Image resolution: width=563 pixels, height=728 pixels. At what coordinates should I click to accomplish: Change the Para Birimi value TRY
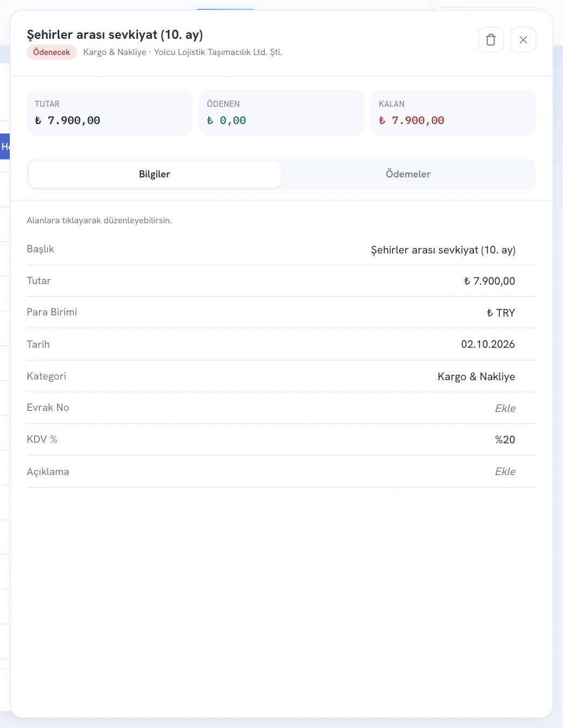[501, 313]
